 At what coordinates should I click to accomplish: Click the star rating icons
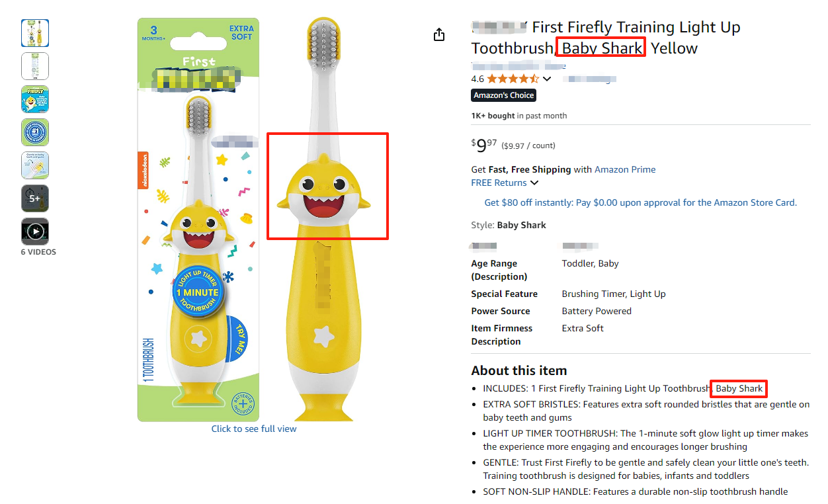point(513,79)
